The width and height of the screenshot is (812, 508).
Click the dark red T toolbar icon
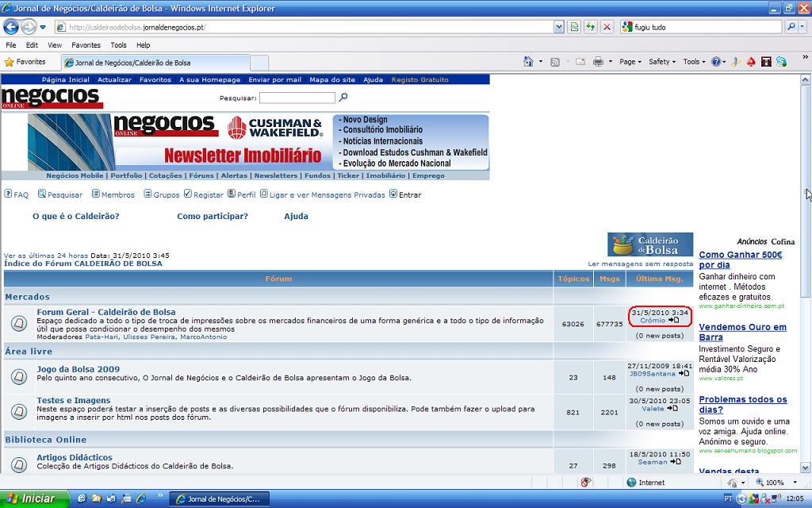tap(767, 62)
